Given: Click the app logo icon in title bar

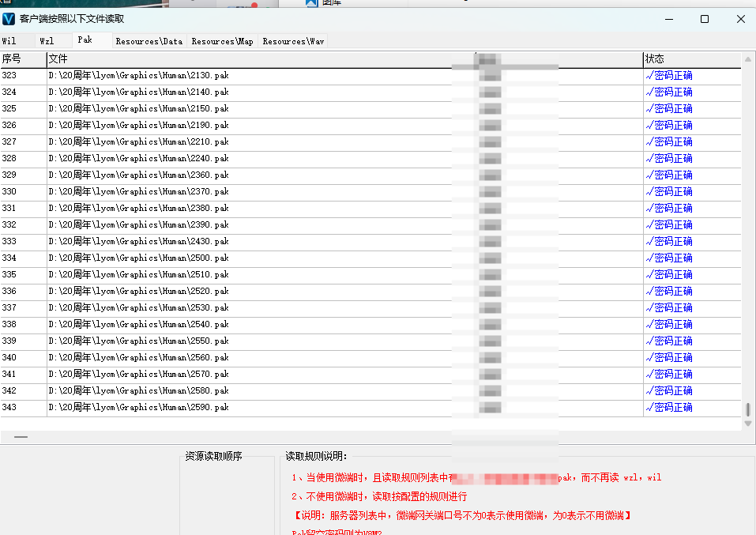Looking at the screenshot, I should (9, 19).
